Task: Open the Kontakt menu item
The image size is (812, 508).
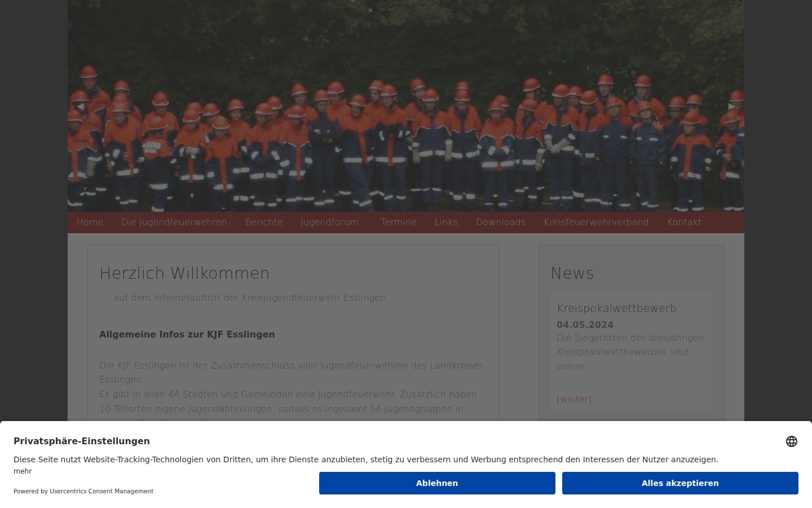Action: [685, 222]
